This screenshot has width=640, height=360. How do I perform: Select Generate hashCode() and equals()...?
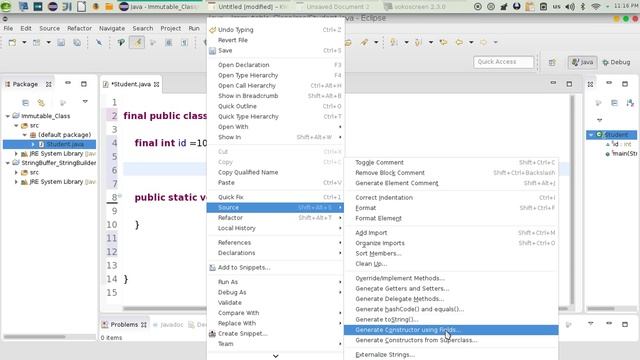click(451, 309)
